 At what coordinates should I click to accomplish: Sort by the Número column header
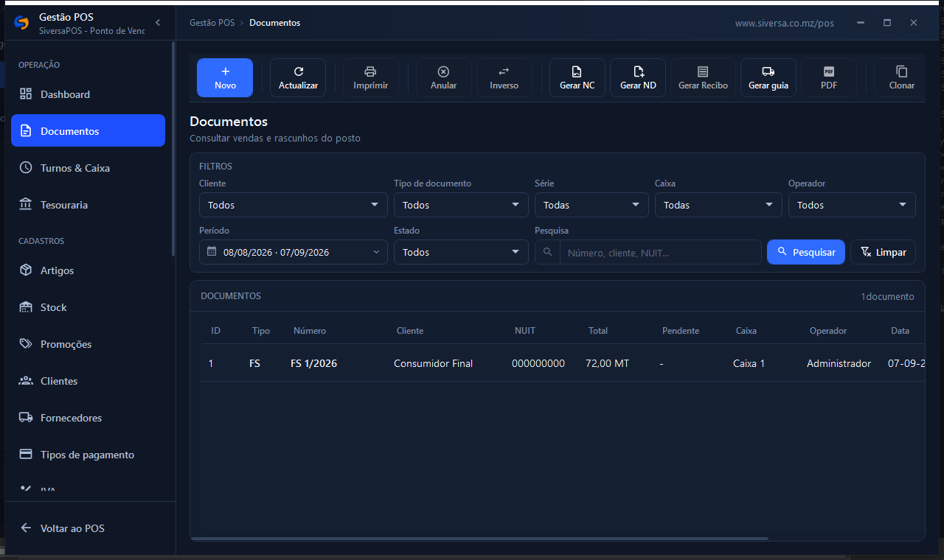click(310, 331)
